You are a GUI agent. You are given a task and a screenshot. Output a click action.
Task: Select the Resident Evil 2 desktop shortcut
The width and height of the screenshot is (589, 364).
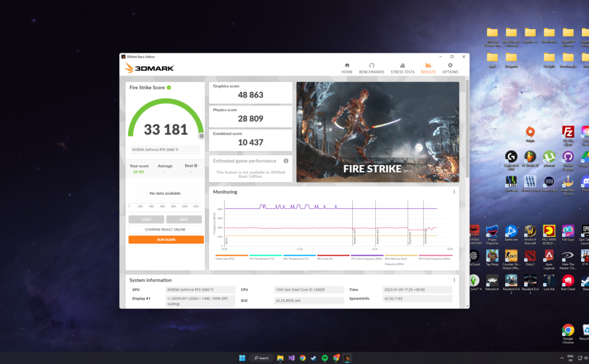pos(511,285)
